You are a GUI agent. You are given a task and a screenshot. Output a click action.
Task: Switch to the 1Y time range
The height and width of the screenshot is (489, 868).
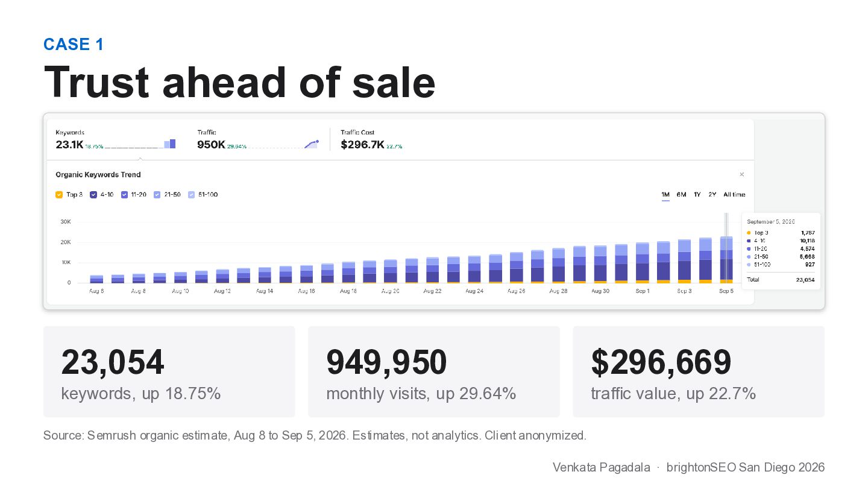click(697, 195)
